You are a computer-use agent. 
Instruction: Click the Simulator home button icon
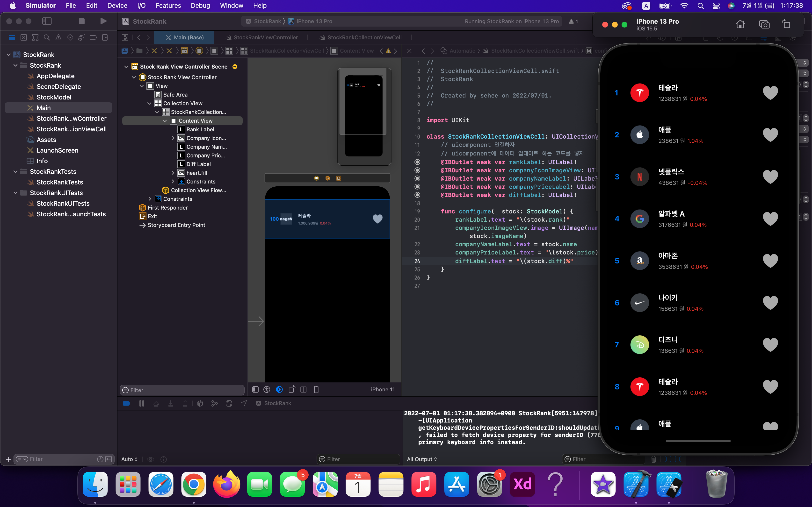740,24
